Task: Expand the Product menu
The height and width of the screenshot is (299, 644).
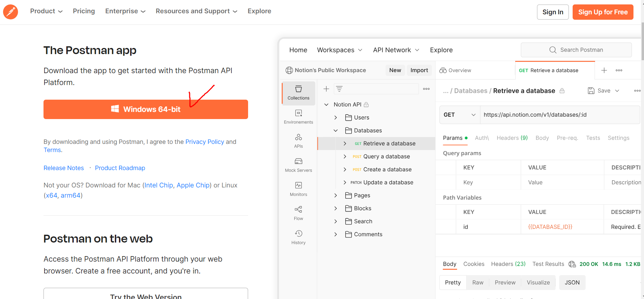Action: [x=46, y=11]
